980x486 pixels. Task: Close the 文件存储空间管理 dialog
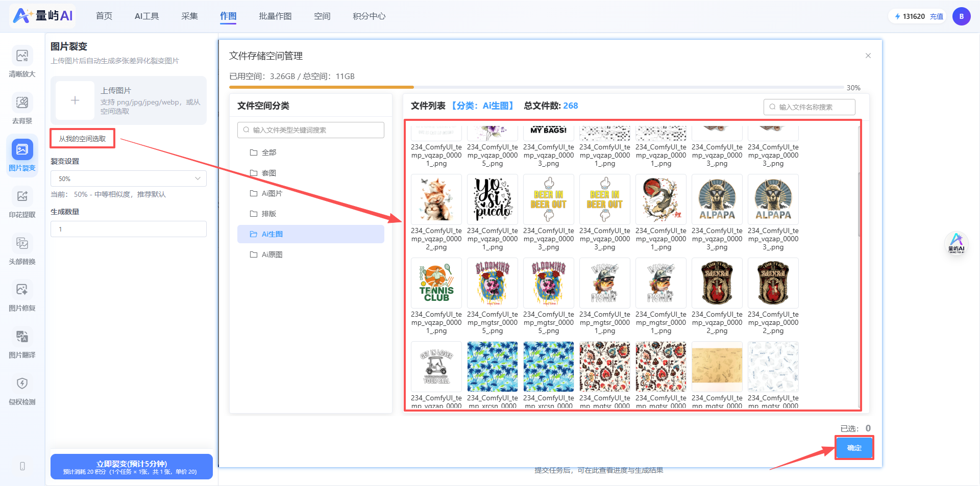pyautogui.click(x=868, y=56)
